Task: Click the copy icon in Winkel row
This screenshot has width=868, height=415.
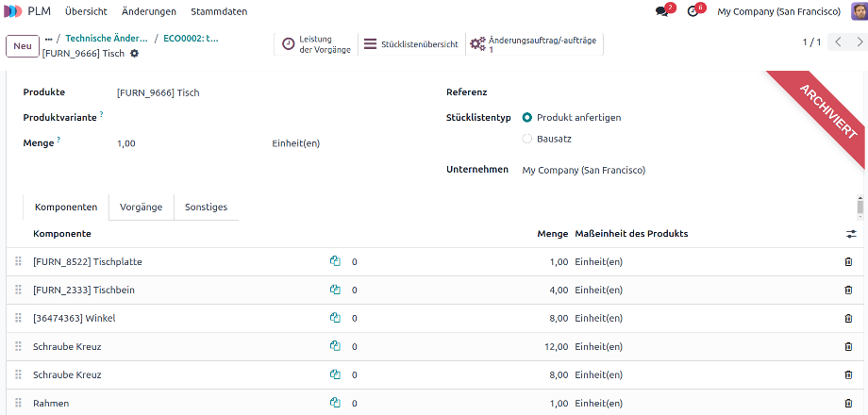Action: [x=335, y=318]
